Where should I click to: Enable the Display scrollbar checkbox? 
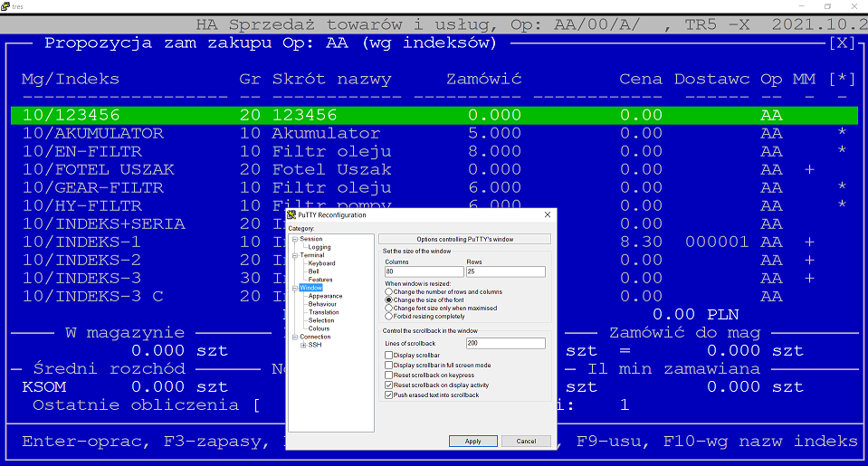click(388, 356)
